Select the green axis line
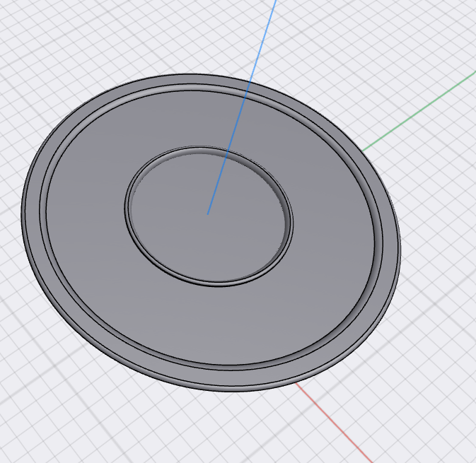Viewport: 476px width, 463px height. [x=419, y=111]
